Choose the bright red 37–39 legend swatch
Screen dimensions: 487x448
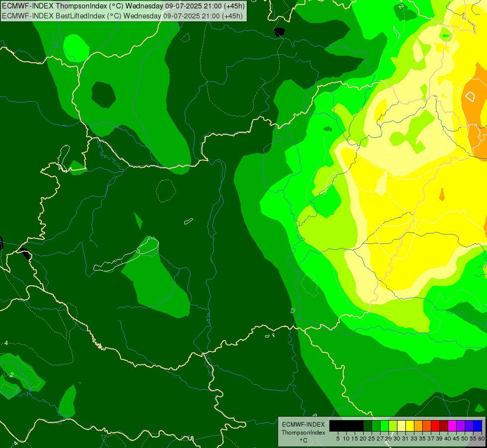click(x=435, y=426)
